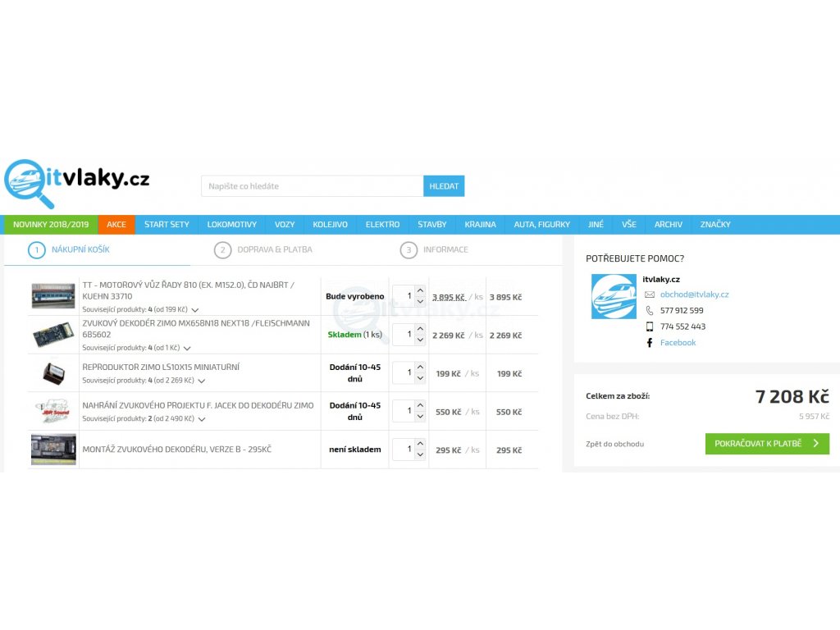Go to Vše category
This screenshot has width=840, height=630.
click(x=629, y=225)
